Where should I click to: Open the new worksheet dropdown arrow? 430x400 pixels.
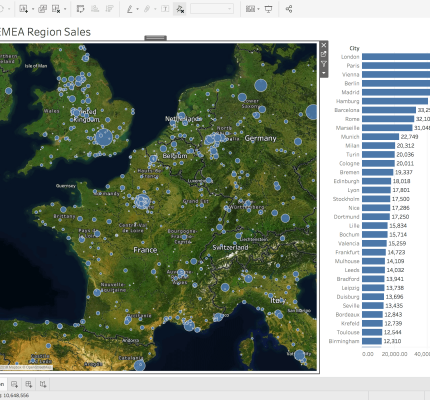pos(33,9)
